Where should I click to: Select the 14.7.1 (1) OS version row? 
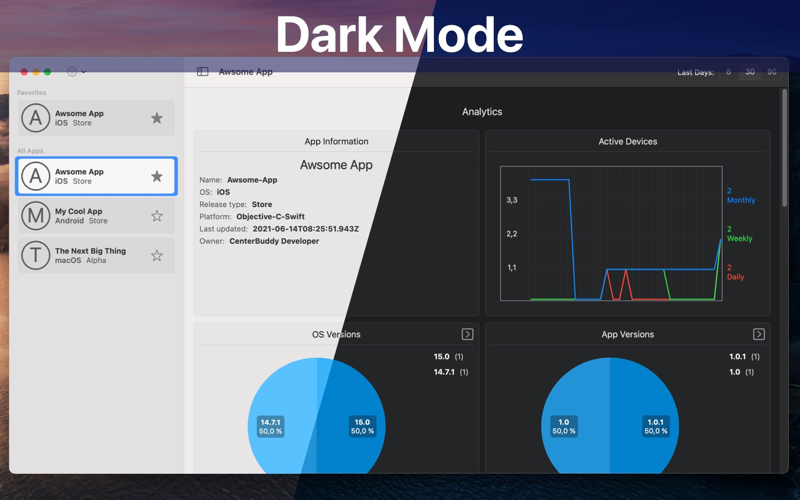tap(451, 372)
